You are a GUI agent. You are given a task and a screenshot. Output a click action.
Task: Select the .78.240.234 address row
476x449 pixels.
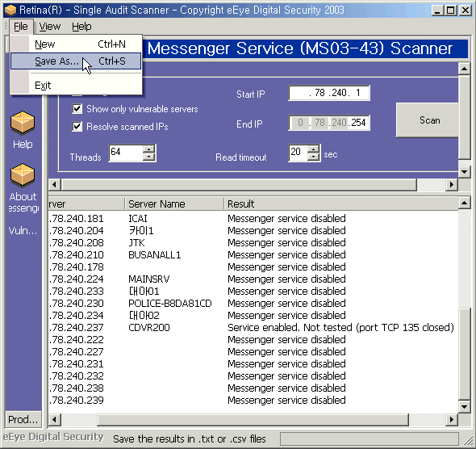253,315
